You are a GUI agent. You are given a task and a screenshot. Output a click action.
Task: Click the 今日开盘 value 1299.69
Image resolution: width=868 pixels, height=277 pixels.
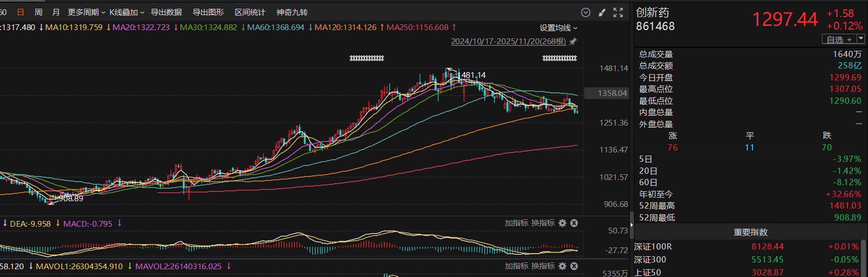tap(846, 78)
